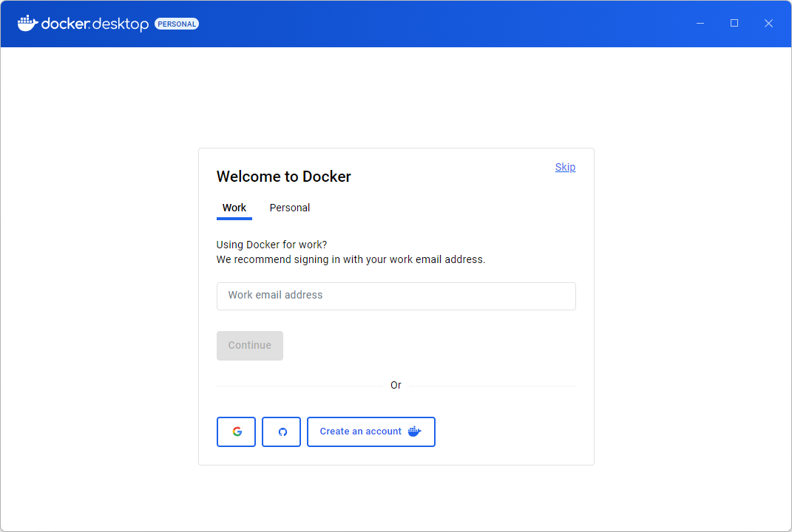Minimize the Docker Desktop window
This screenshot has width=792, height=532.
click(x=700, y=23)
